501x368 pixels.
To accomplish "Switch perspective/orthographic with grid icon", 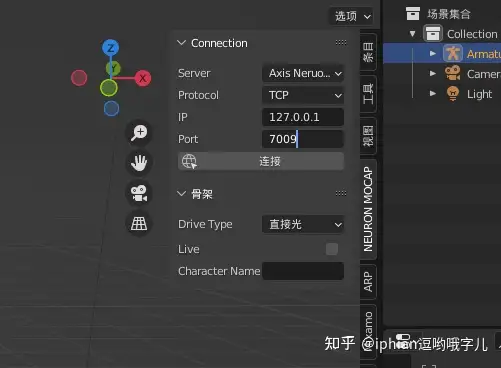I will (x=139, y=223).
